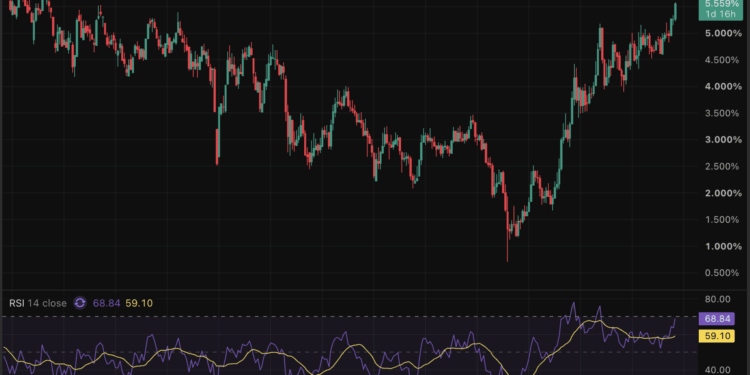The image size is (750, 375).
Task: Click the 0.500% price axis label
Action: [721, 273]
